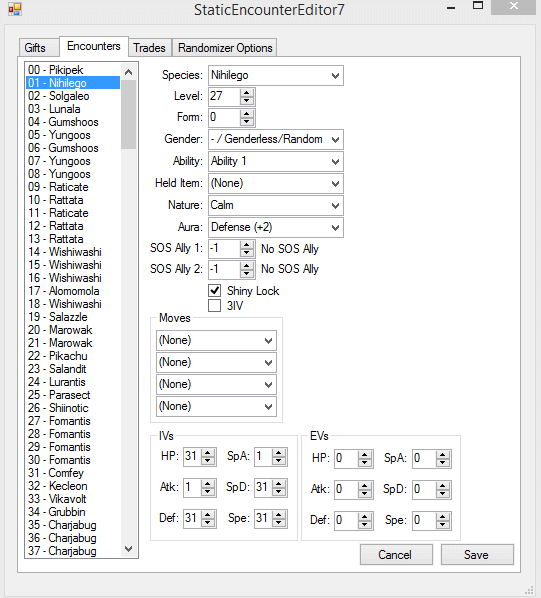Raise HP EV with the up arrow
The image size is (541, 598).
click(x=365, y=455)
